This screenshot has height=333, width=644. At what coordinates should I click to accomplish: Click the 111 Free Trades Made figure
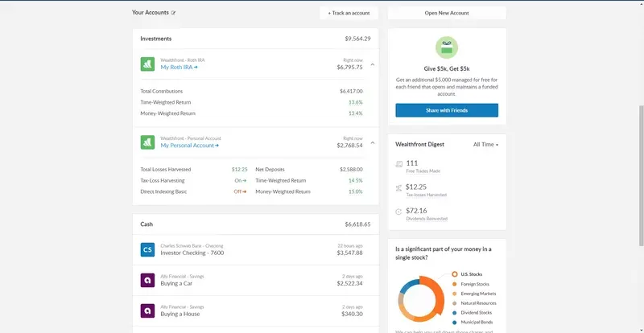click(412, 163)
